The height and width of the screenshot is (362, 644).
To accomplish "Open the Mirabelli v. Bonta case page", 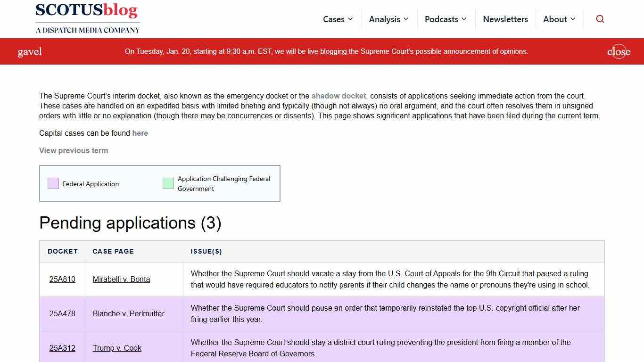I will click(121, 279).
